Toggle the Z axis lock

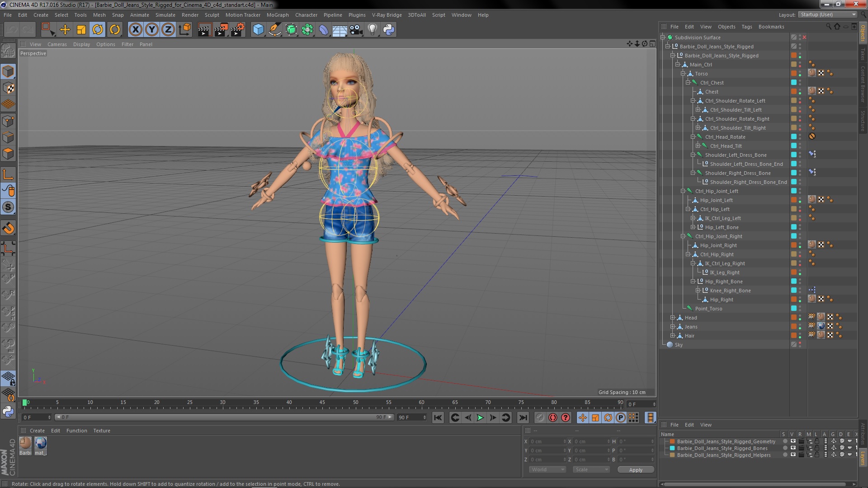tap(168, 30)
